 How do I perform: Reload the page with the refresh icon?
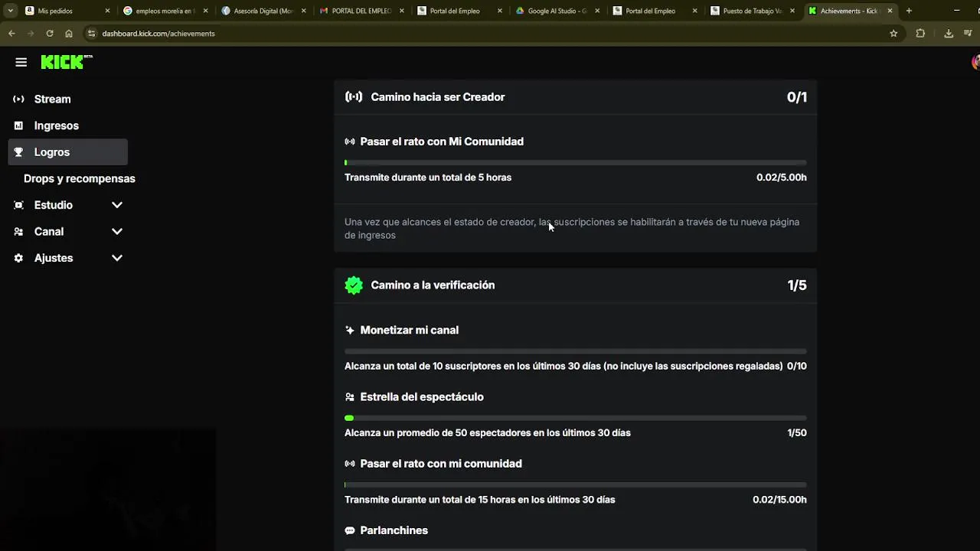50,34
